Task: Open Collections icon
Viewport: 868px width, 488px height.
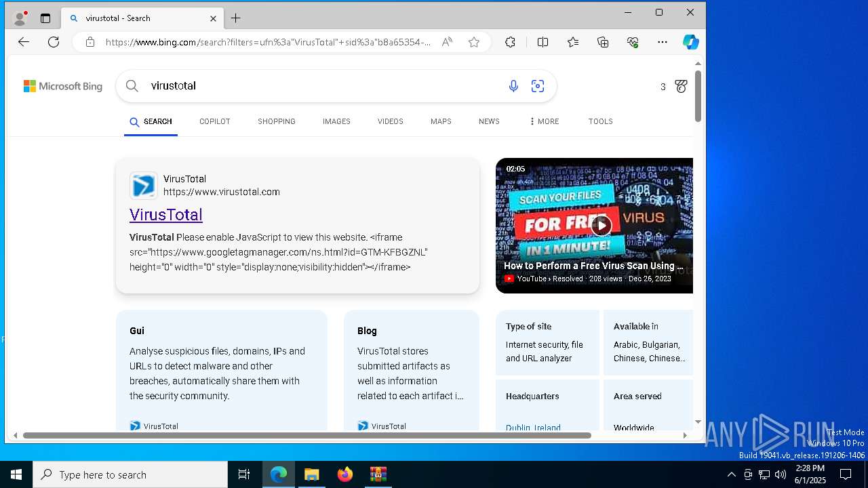Action: click(603, 42)
